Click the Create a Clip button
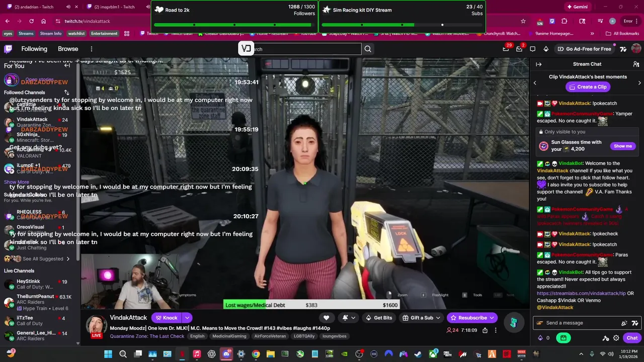The width and height of the screenshot is (644, 362). pyautogui.click(x=587, y=87)
